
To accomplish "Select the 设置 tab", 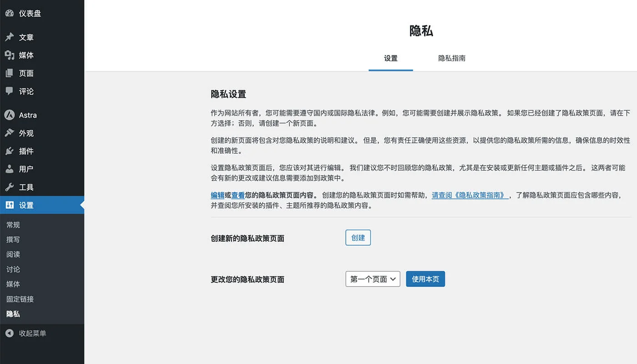I will point(390,58).
